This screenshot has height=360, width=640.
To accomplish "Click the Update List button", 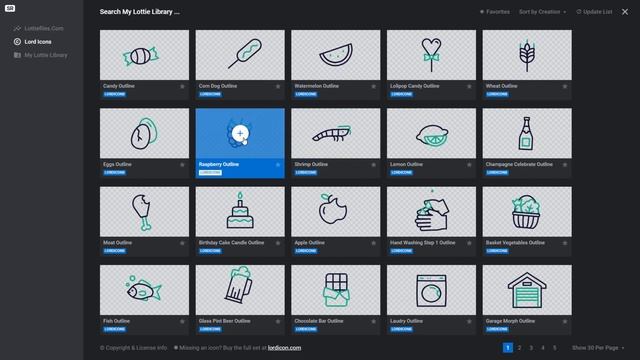I will (594, 12).
